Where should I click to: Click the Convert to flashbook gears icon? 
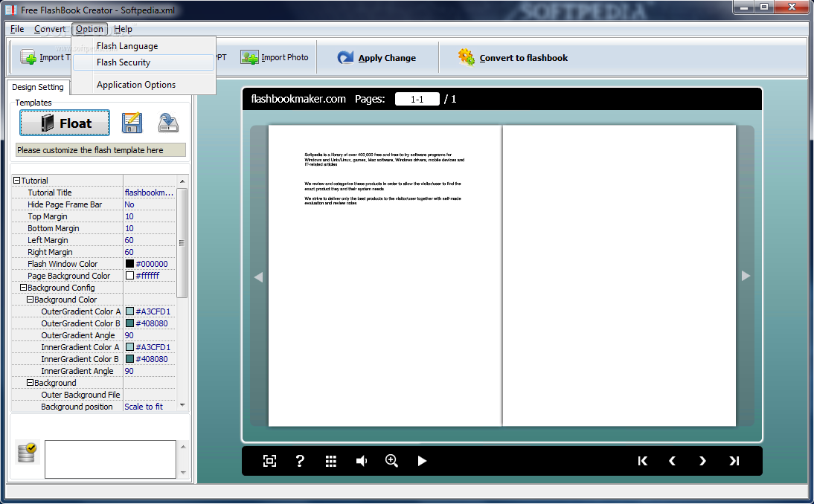[x=466, y=57]
